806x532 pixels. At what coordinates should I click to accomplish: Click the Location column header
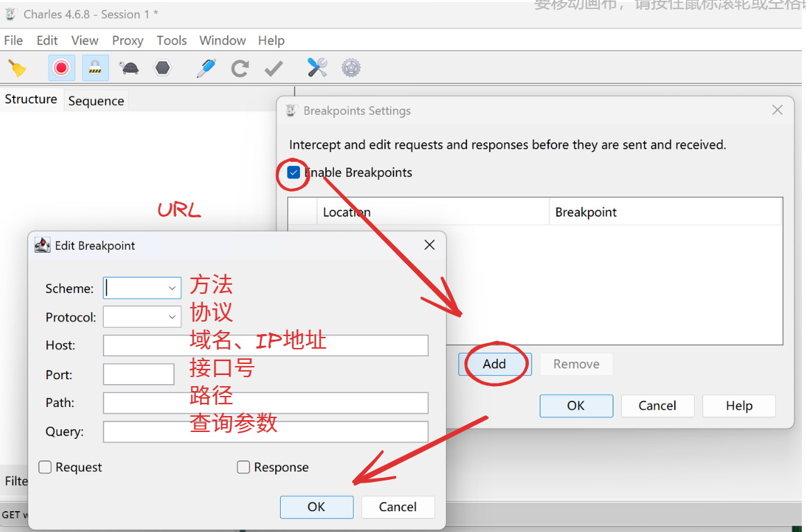pos(433,212)
